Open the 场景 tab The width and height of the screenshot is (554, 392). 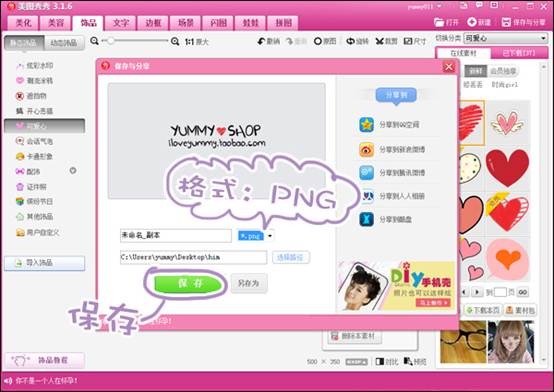click(186, 23)
